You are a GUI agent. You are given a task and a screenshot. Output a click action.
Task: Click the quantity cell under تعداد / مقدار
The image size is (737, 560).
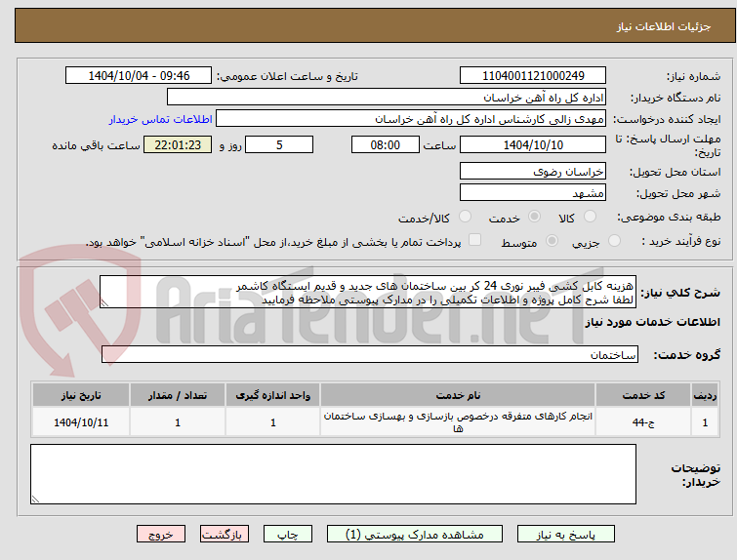coord(178,422)
